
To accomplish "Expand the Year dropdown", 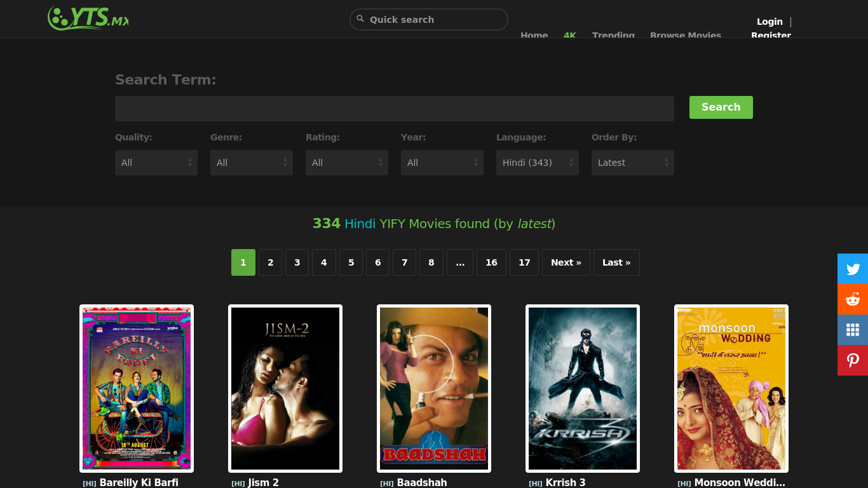I will click(x=442, y=163).
